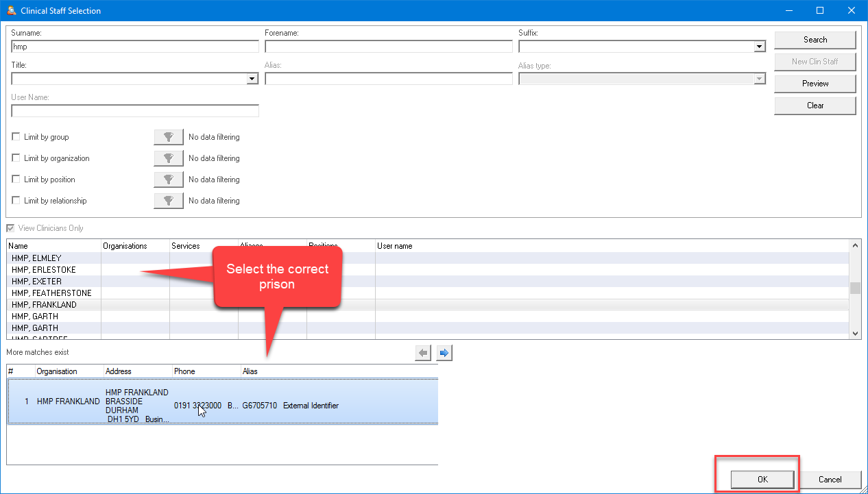Click the New Clin Staff button
This screenshot has height=494, width=868.
point(815,62)
